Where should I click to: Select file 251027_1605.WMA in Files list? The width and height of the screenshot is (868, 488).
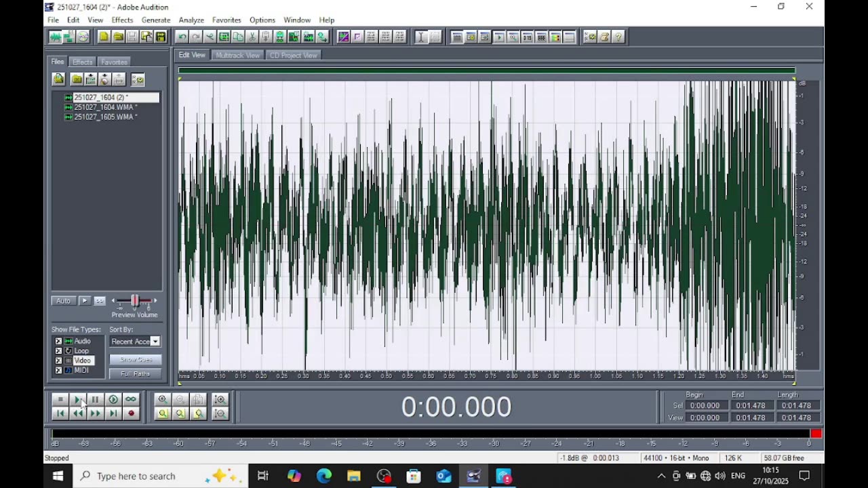coord(106,117)
